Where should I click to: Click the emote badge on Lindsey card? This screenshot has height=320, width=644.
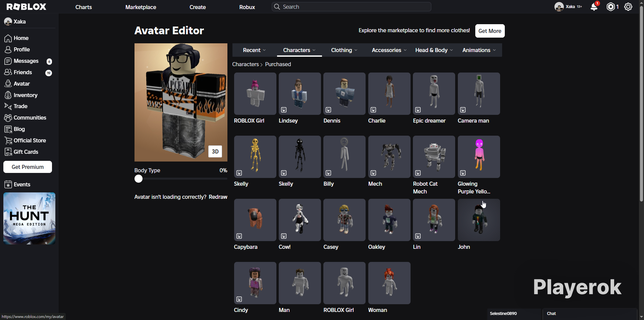pos(284,110)
